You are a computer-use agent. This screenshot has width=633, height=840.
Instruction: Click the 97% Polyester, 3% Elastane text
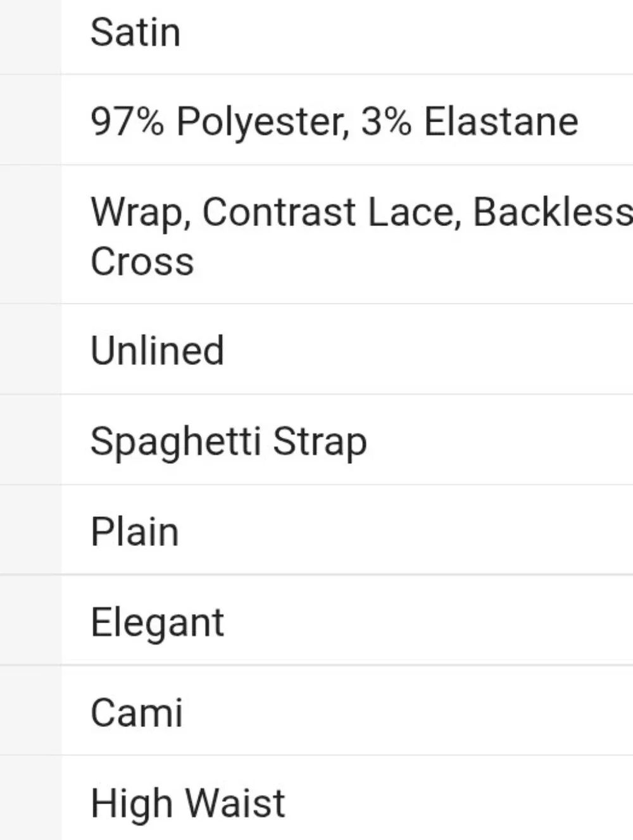click(x=334, y=121)
